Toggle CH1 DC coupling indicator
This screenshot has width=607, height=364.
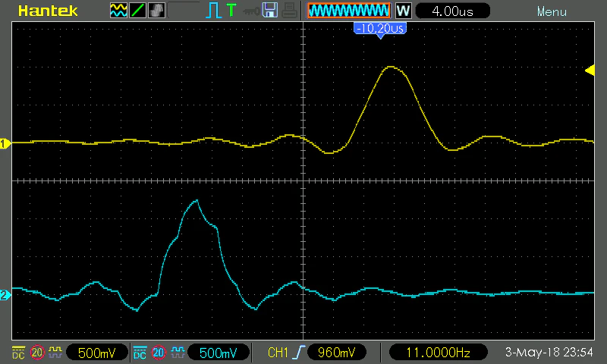[18, 353]
